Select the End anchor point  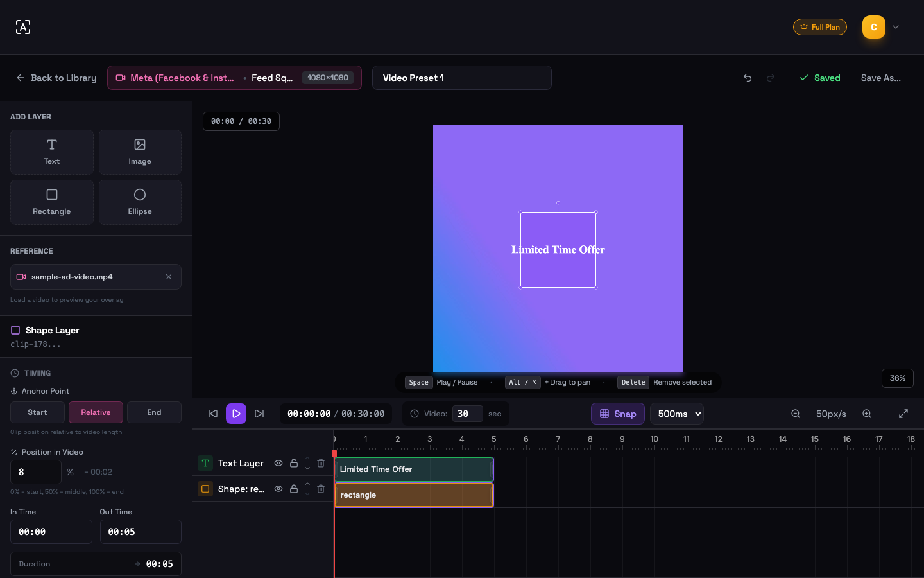tap(154, 412)
